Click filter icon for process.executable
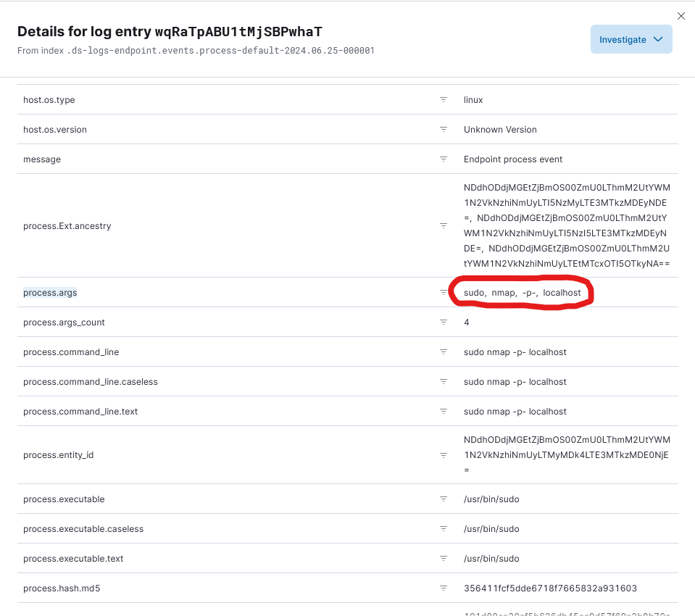This screenshot has height=616, width=695. (444, 499)
